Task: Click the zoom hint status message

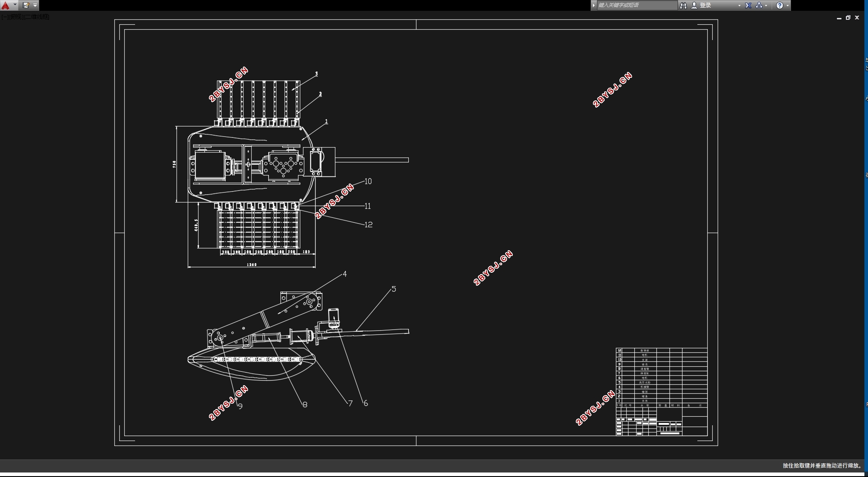Action: pos(822,466)
